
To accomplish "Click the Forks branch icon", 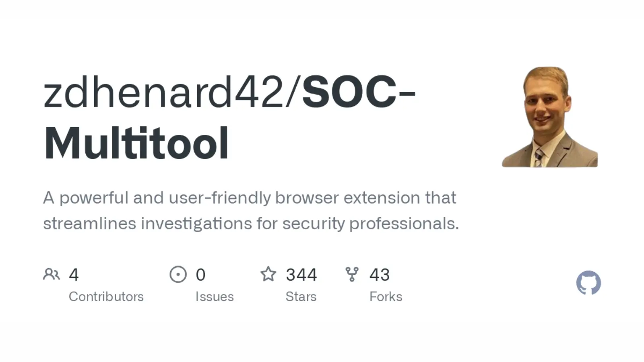I will pyautogui.click(x=352, y=274).
